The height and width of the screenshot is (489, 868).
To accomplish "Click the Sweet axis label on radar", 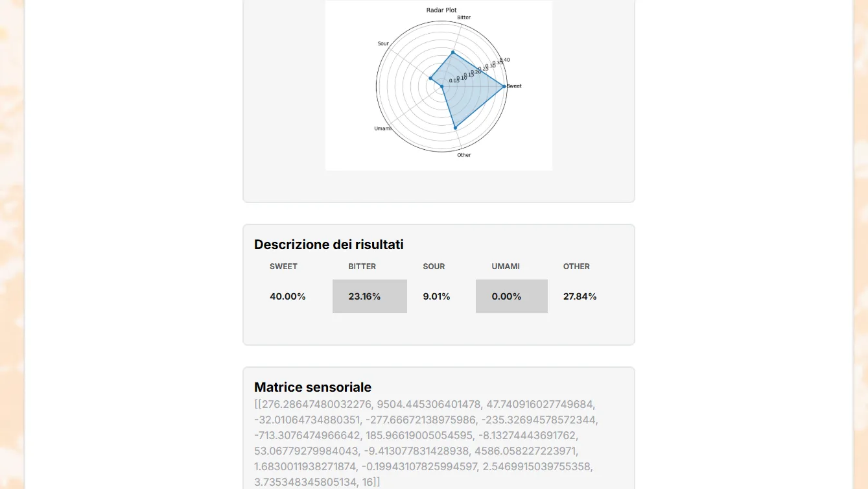I will coord(514,86).
